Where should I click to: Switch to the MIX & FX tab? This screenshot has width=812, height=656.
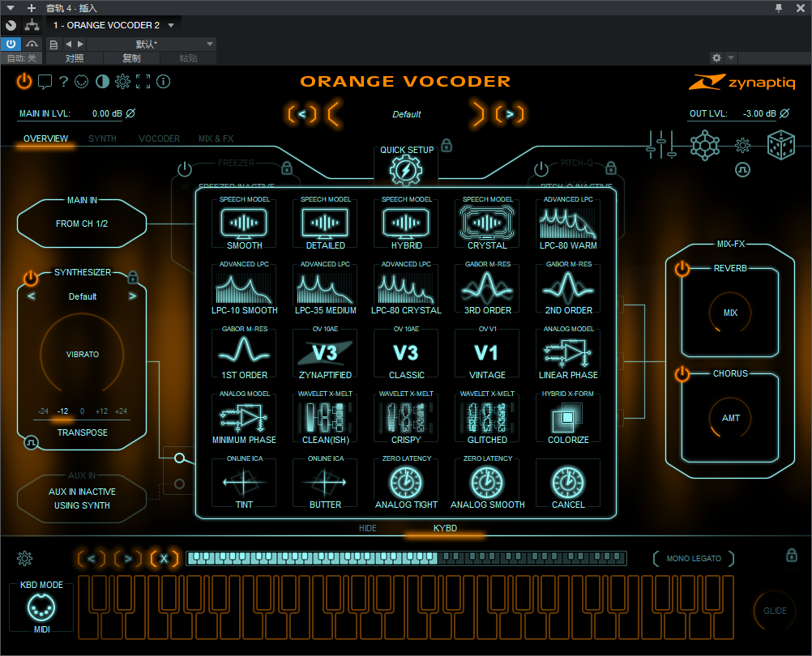[216, 138]
